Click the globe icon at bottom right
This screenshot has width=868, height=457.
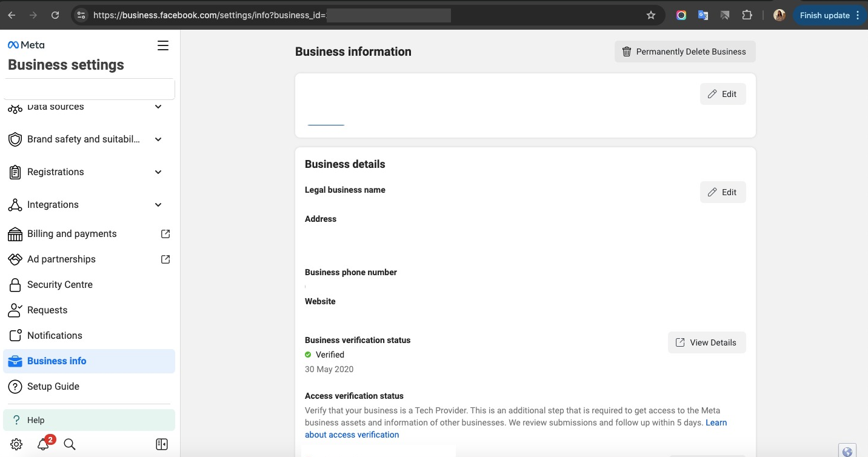click(x=847, y=451)
